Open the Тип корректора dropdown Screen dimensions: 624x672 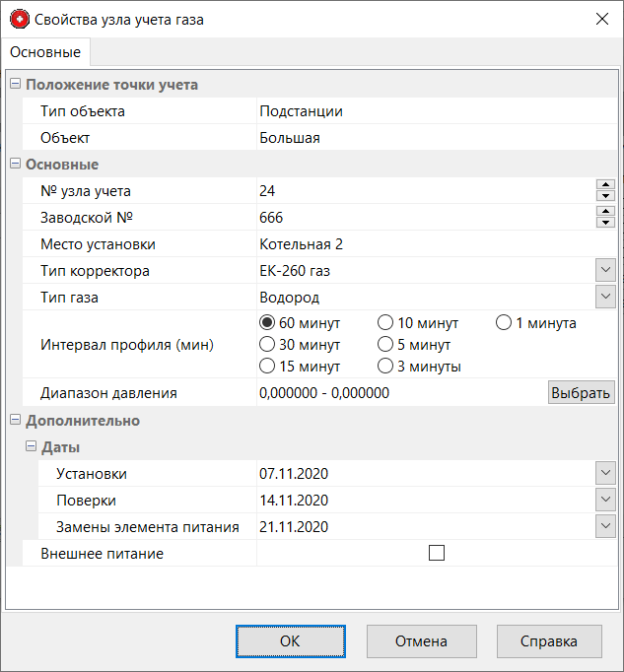[605, 271]
